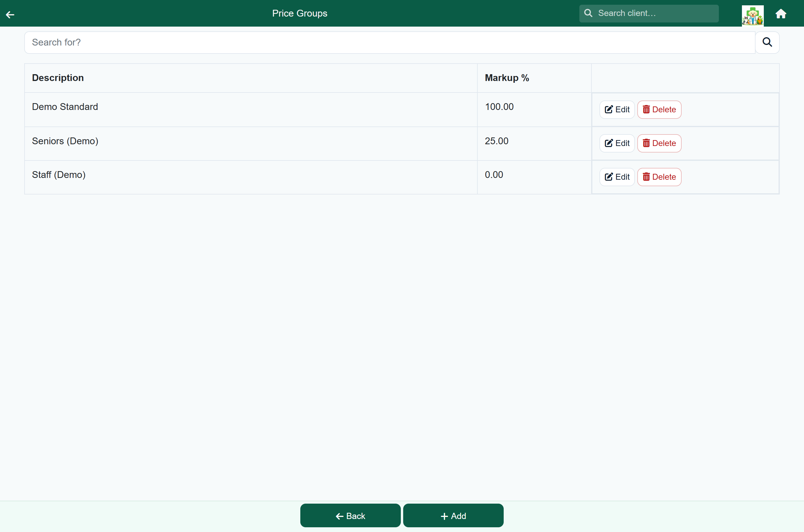Open the clinic logo avatar
Viewport: 804px width, 532px height.
point(753,15)
